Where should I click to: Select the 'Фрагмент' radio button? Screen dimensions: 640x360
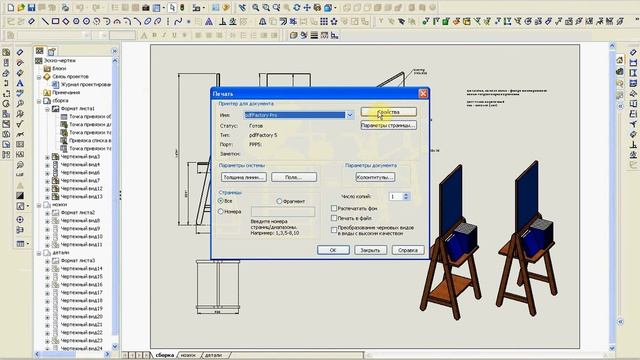[x=279, y=201]
